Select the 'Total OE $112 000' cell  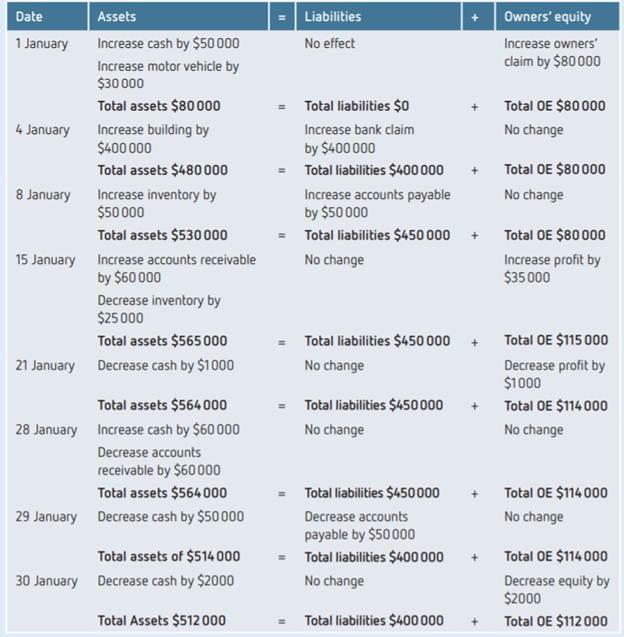pyautogui.click(x=555, y=621)
